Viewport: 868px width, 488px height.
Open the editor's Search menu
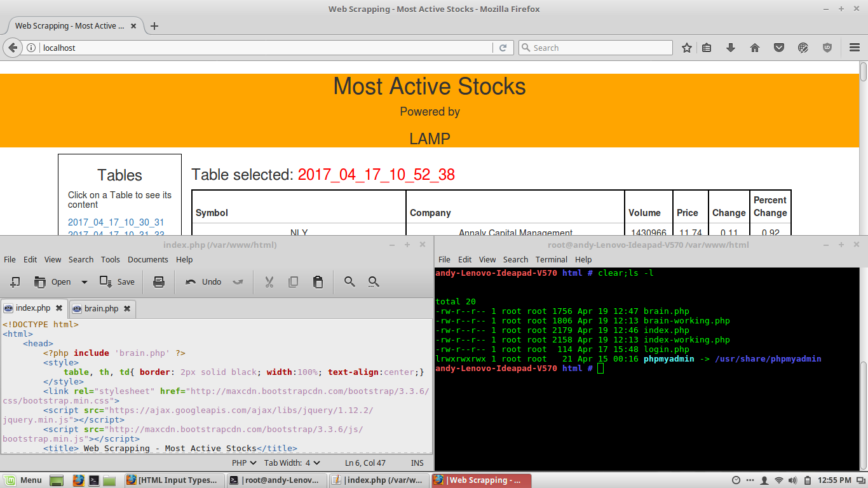click(x=81, y=259)
